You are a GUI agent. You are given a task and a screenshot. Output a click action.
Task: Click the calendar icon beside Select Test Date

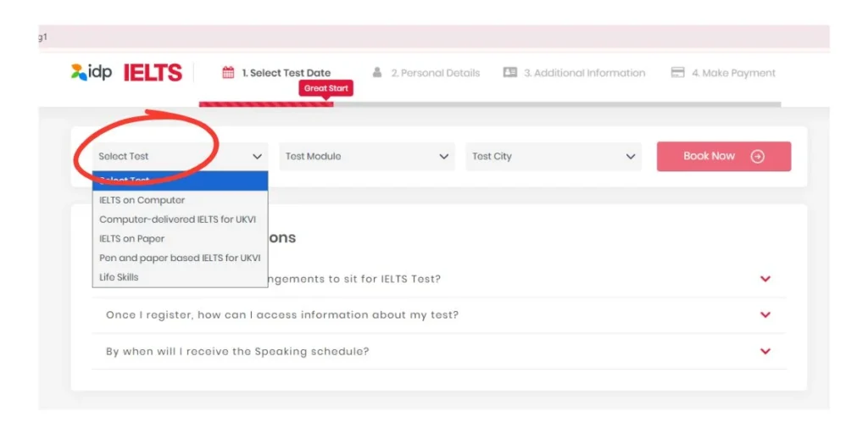[x=228, y=73]
